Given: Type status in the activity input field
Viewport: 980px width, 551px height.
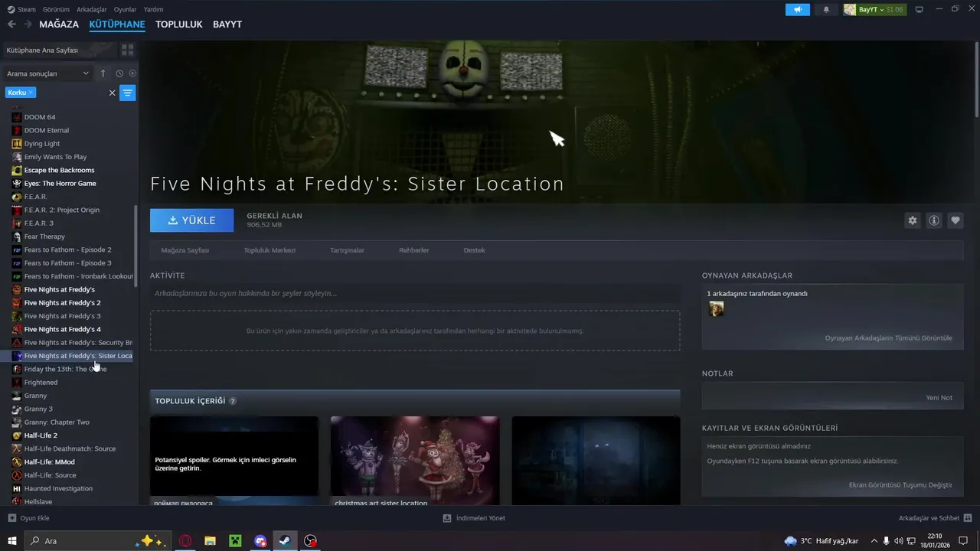Looking at the screenshot, I should pos(415,293).
